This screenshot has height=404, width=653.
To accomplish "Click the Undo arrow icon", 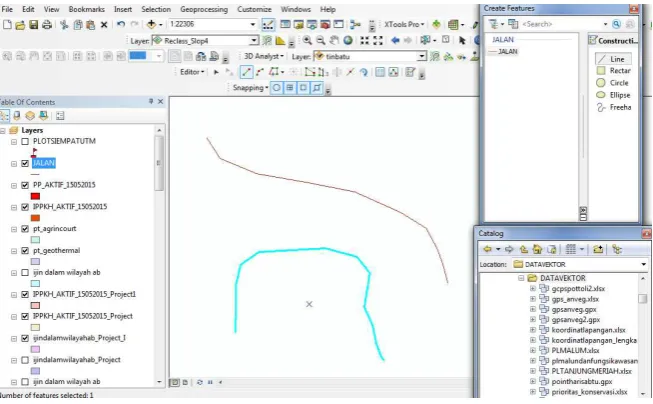I will (x=121, y=25).
